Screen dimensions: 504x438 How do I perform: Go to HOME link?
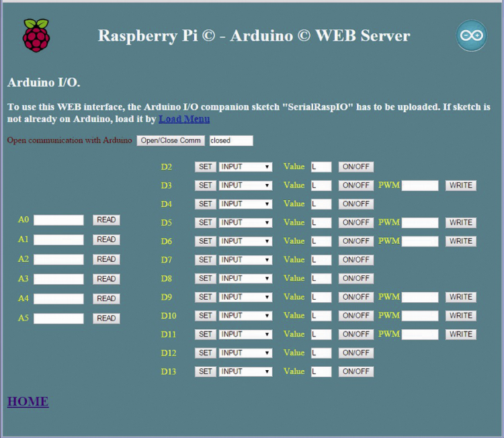point(28,401)
